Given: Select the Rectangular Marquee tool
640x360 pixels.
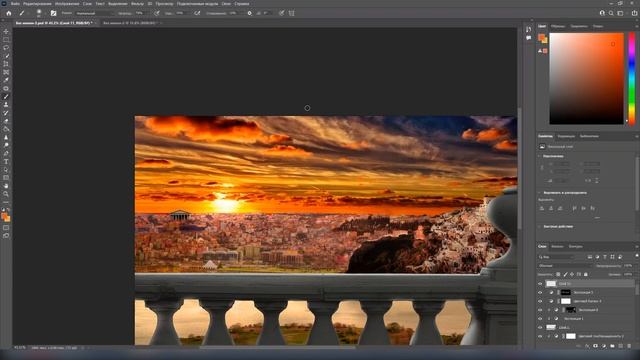Looking at the screenshot, I should click(6, 40).
